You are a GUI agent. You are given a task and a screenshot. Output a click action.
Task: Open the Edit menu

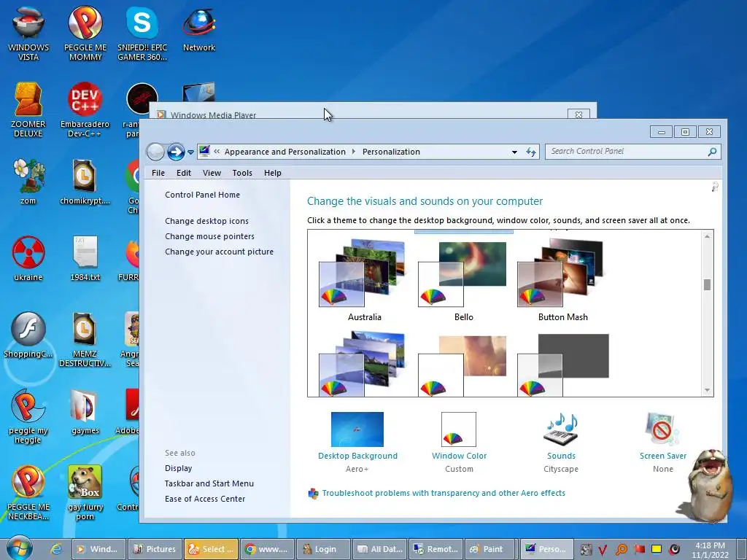coord(183,173)
